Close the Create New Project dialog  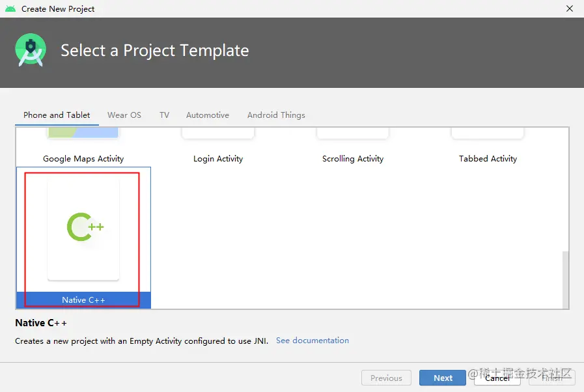pyautogui.click(x=570, y=8)
